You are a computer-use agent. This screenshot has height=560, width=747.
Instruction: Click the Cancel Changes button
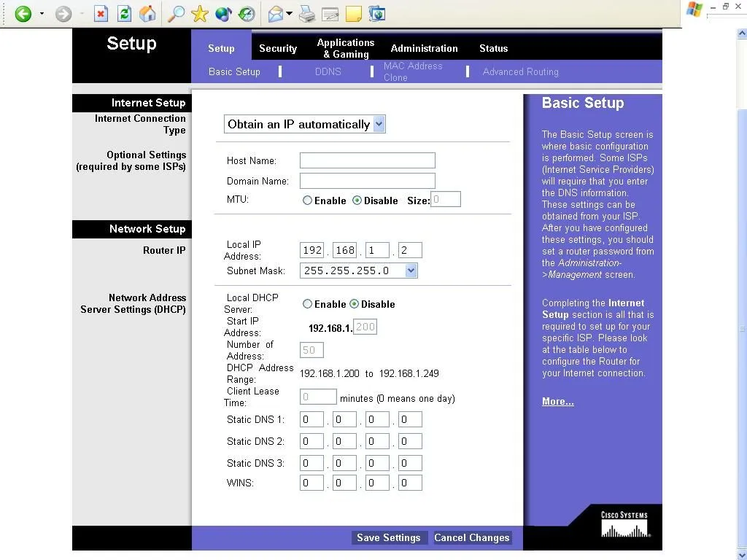tap(472, 538)
